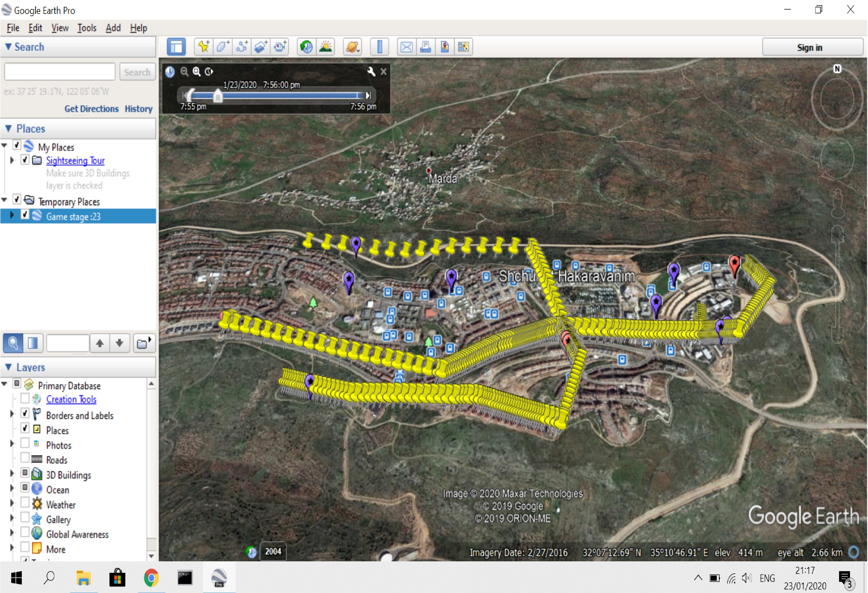The image size is (868, 593).
Task: Move selected place down
Action: (120, 343)
